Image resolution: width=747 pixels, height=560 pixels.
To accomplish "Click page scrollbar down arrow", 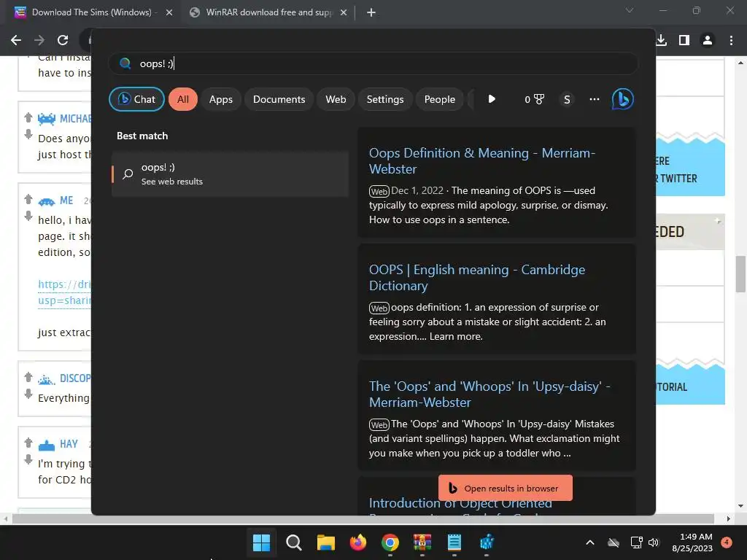I will pyautogui.click(x=740, y=506).
